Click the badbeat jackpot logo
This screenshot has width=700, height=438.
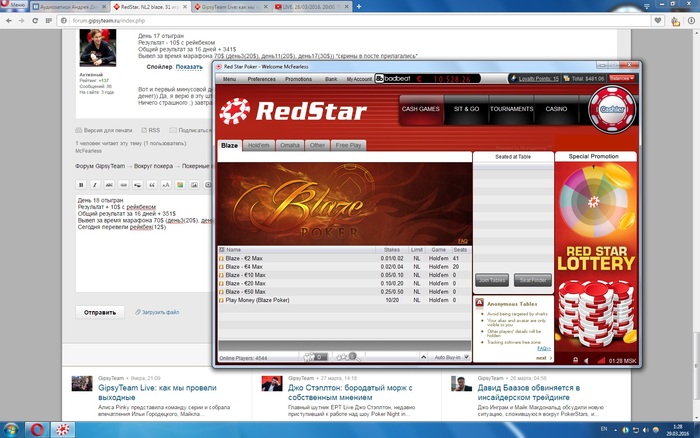tap(394, 78)
